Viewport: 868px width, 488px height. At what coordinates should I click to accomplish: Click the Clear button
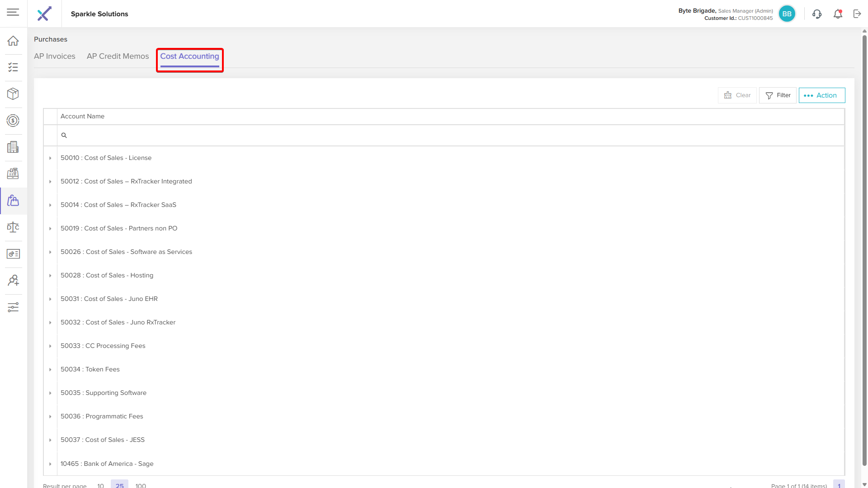click(737, 95)
